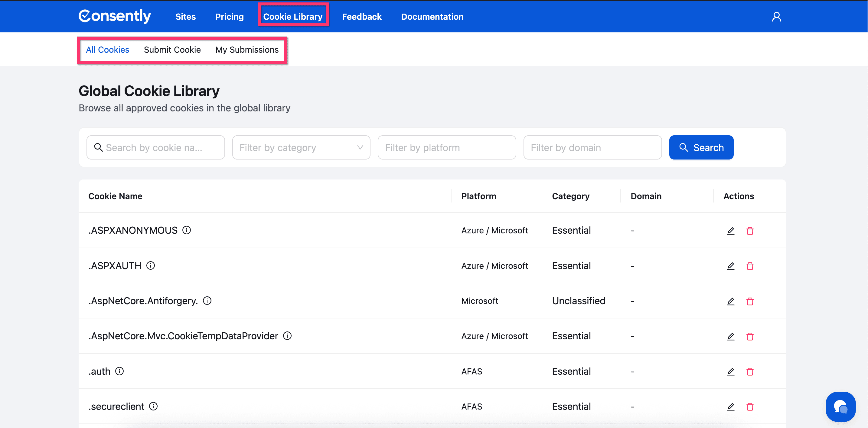868x428 pixels.
Task: Open the chat support bubble
Action: point(840,407)
